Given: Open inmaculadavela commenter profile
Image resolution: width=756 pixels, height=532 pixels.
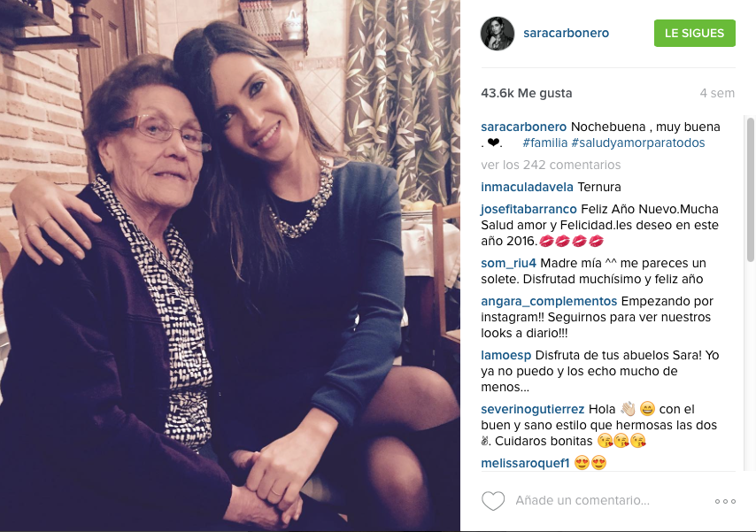Looking at the screenshot, I should click(527, 187).
